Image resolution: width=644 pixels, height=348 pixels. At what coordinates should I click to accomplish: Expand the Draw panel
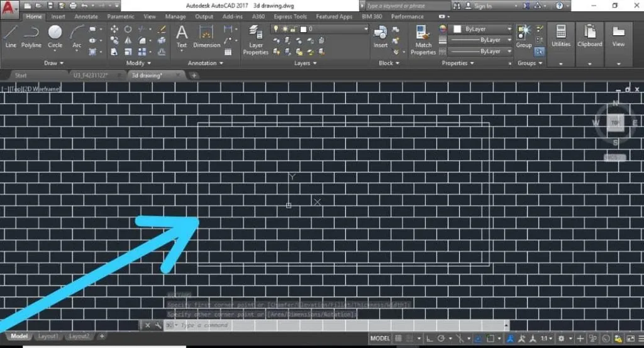point(54,64)
